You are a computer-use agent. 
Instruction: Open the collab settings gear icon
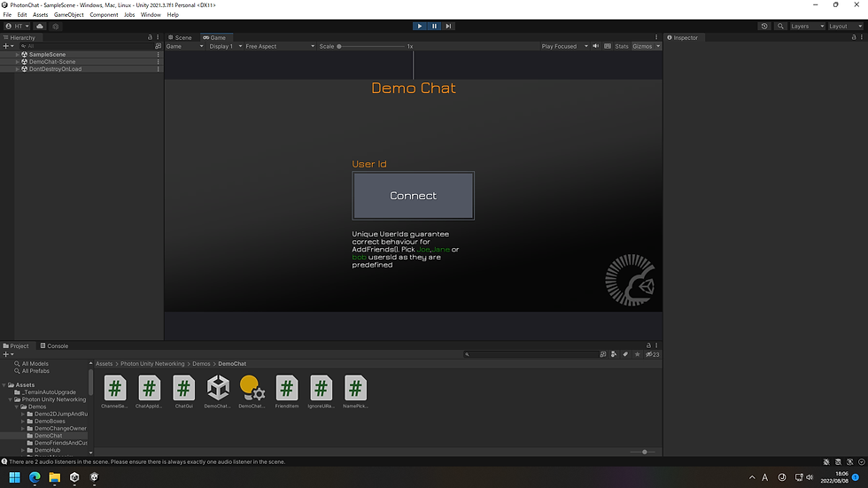point(55,26)
